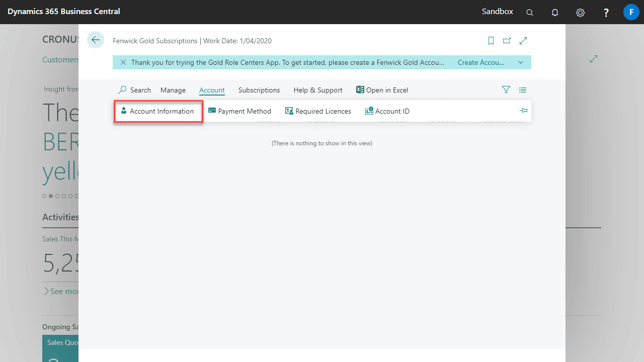Screen dimensions: 644x362
Task: Click Search in the action bar
Action: tap(134, 90)
